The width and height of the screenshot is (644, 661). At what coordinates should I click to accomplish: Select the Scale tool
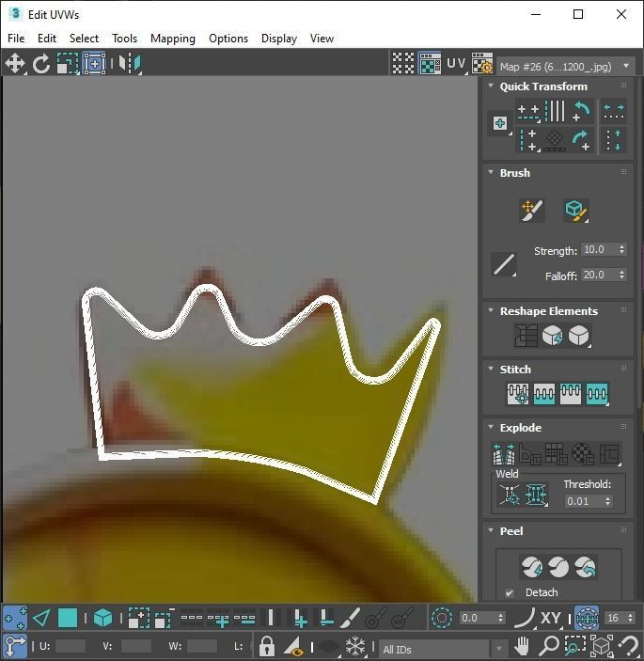(x=68, y=64)
